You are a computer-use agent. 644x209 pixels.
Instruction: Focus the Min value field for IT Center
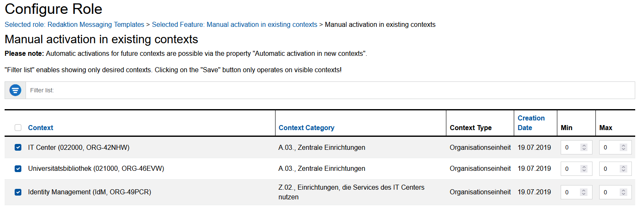coord(570,147)
